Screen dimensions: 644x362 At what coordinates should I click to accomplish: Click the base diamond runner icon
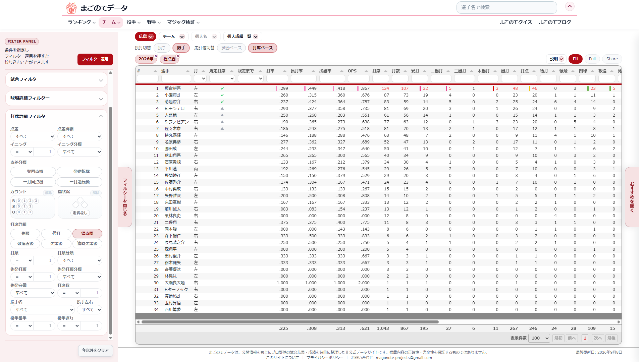(80, 203)
